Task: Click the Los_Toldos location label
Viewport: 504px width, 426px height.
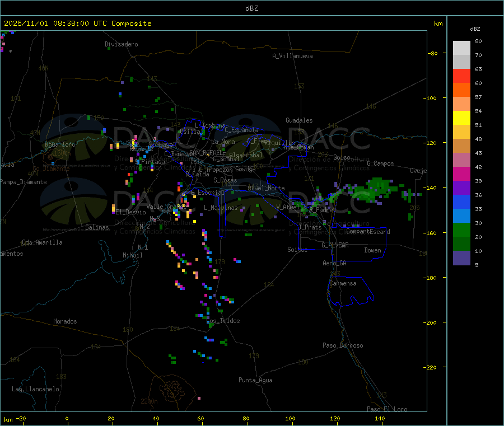Action: click(x=223, y=321)
